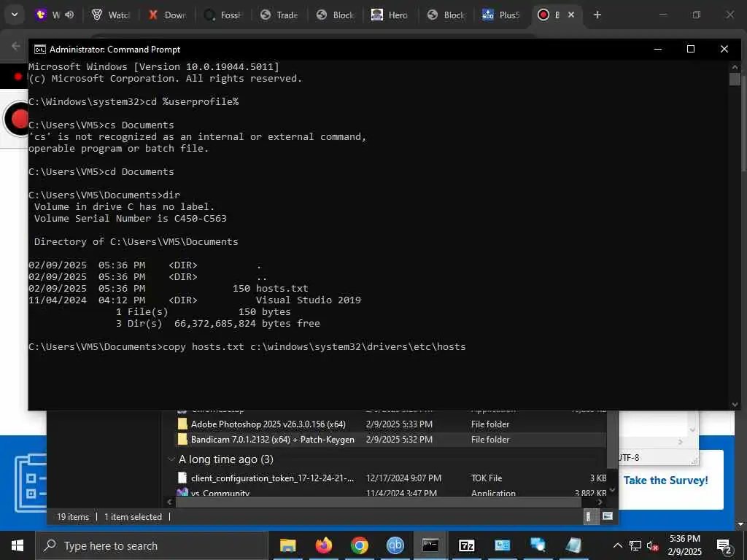This screenshot has width=747, height=560.
Task: Open the Windows Start menu
Action: click(x=18, y=545)
